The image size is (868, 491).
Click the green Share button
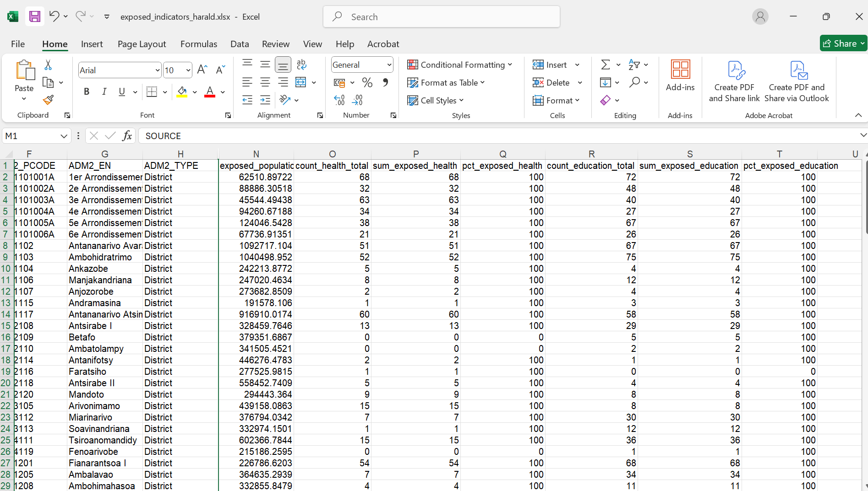pyautogui.click(x=843, y=43)
